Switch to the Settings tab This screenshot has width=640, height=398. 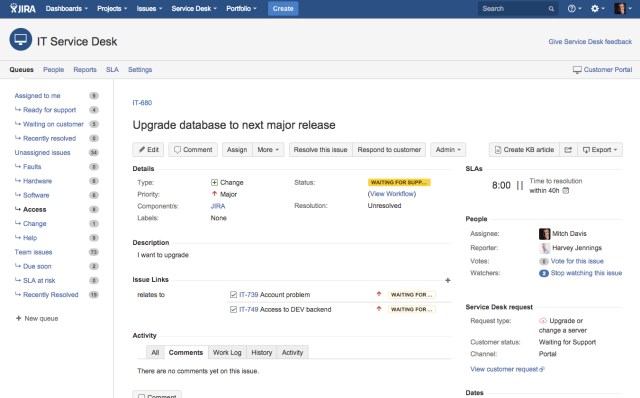tap(140, 70)
